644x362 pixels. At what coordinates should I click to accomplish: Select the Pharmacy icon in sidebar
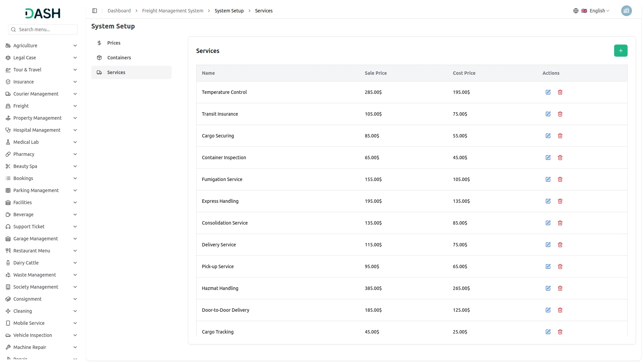8,154
